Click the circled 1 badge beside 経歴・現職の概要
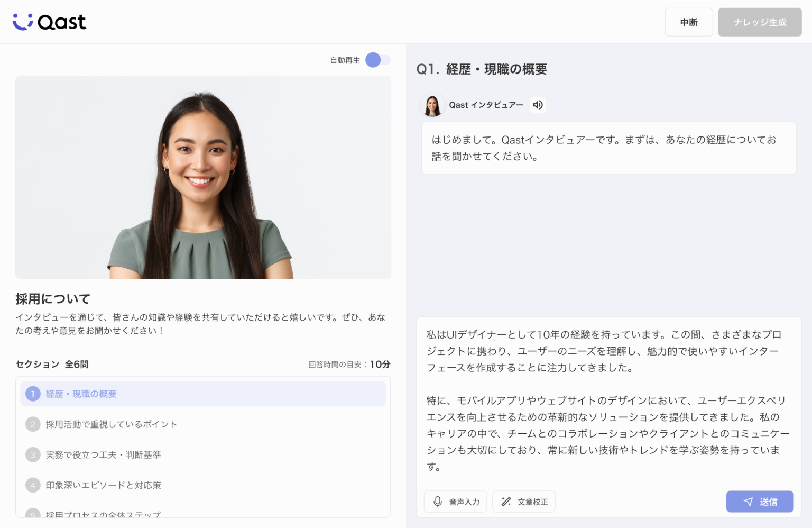This screenshot has height=528, width=812. (33, 394)
